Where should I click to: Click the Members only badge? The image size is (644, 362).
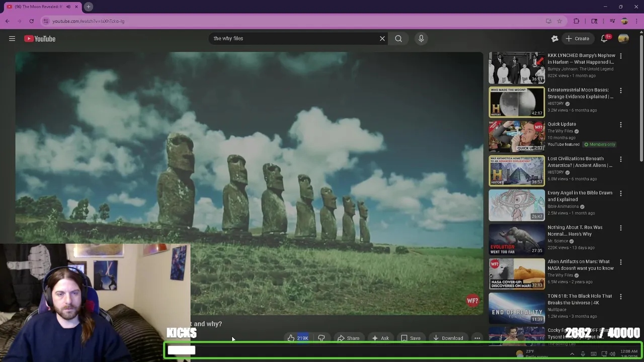599,144
